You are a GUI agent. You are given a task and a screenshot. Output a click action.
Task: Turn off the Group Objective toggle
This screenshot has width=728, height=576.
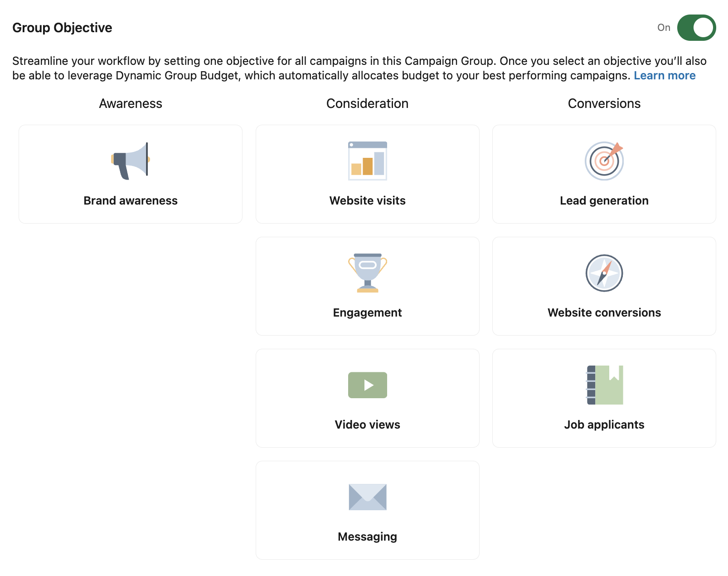[696, 28]
